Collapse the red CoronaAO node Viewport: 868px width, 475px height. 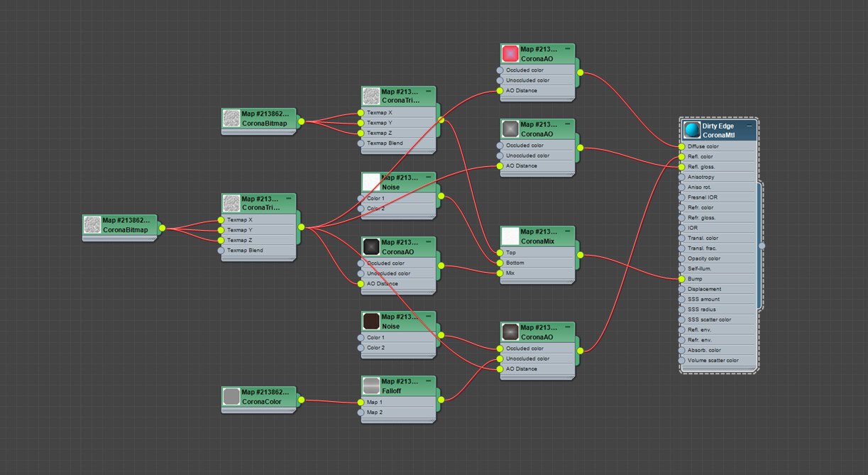coord(568,48)
